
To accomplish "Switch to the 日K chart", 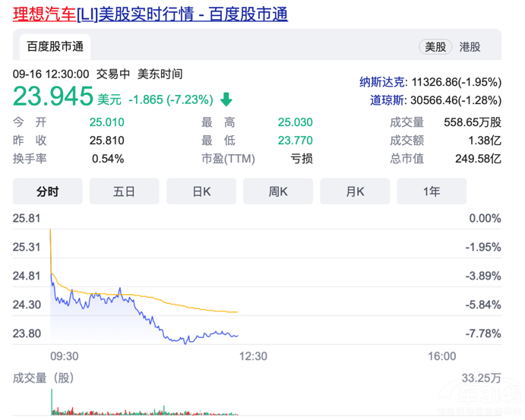I will click(x=201, y=191).
